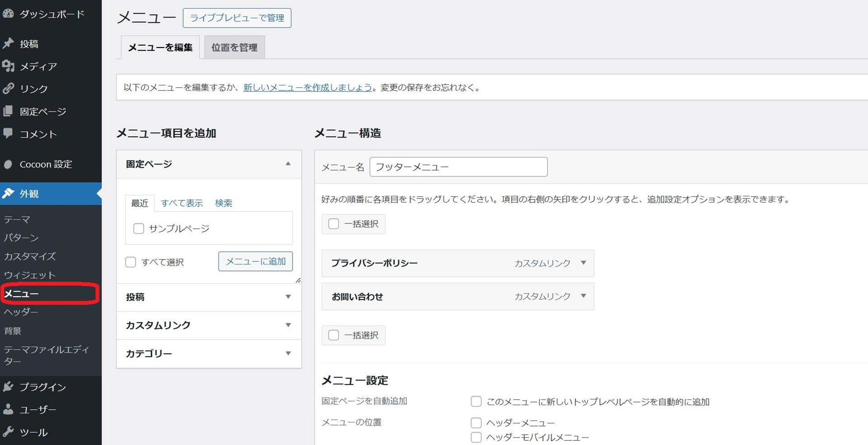Viewport: 868px width, 445px height.
Task: Click the pages icon for 固定ページ
Action: (8, 111)
